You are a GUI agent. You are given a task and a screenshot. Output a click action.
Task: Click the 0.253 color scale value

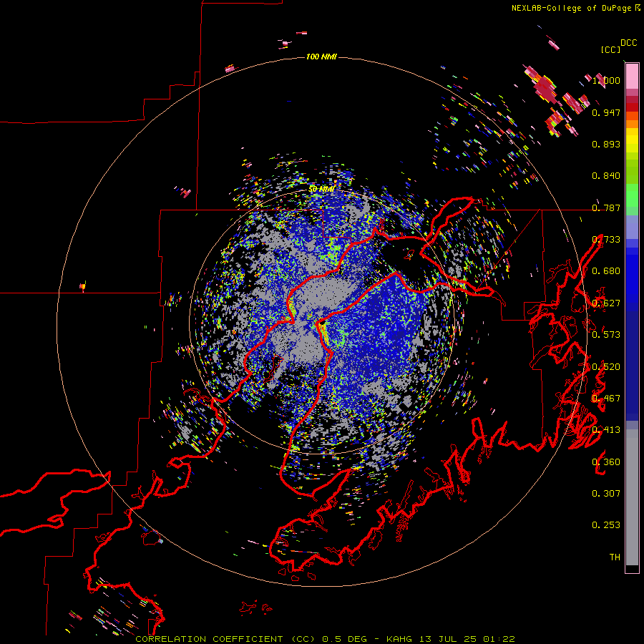[x=606, y=525]
